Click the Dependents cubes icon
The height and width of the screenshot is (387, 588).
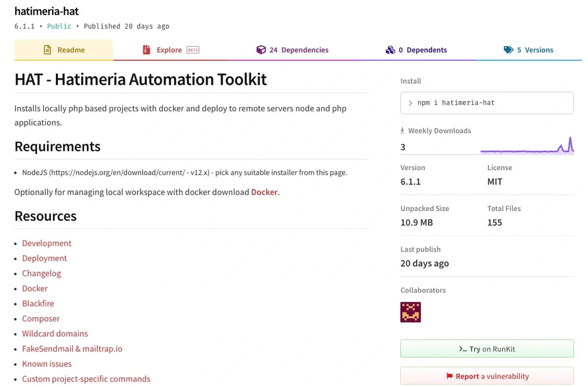coord(390,50)
